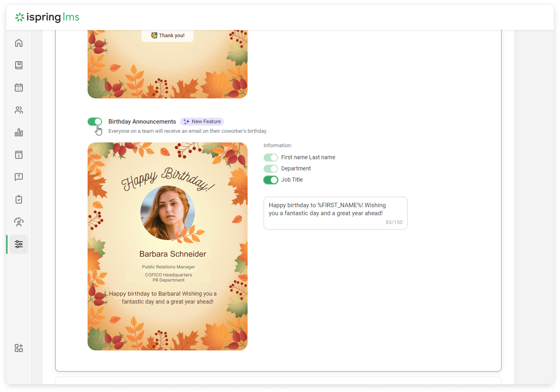The image size is (560, 392).
Task: Click the New Feature badge
Action: pos(202,121)
